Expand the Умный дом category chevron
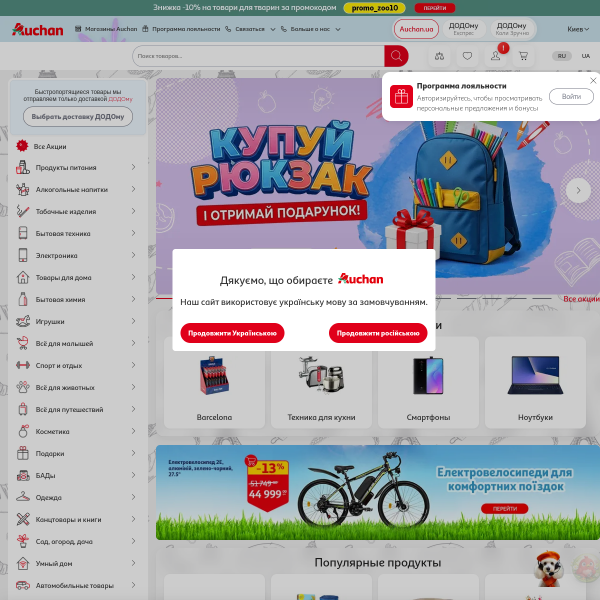The height and width of the screenshot is (600, 600). coord(134,563)
